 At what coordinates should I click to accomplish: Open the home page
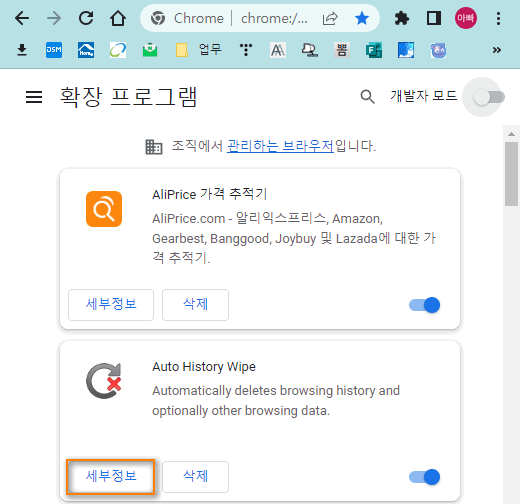click(118, 18)
